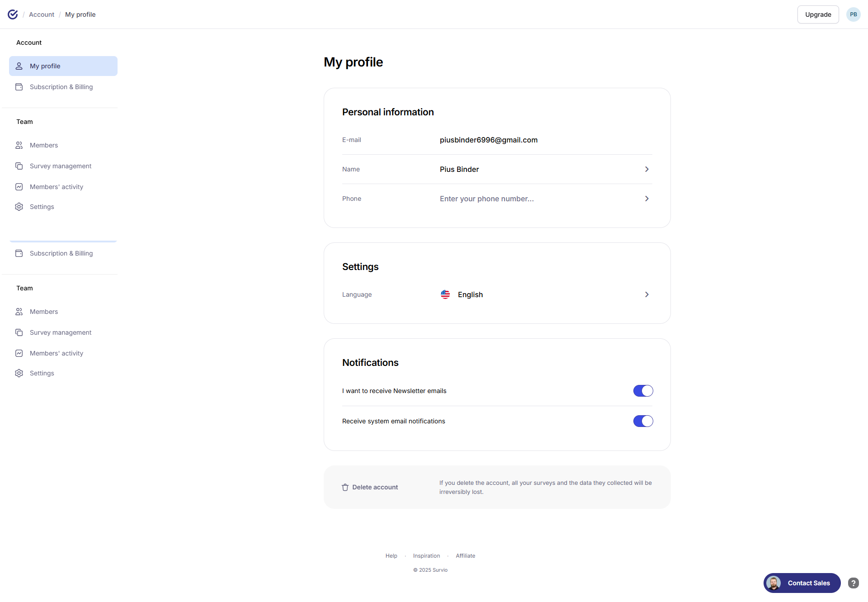The height and width of the screenshot is (602, 868).
Task: Open the Help footer link
Action: (391, 556)
